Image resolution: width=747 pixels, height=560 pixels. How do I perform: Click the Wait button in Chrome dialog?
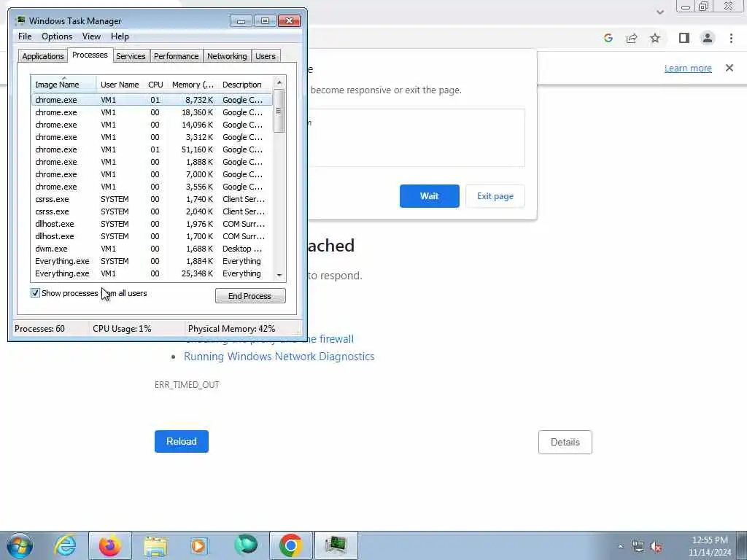[429, 195]
